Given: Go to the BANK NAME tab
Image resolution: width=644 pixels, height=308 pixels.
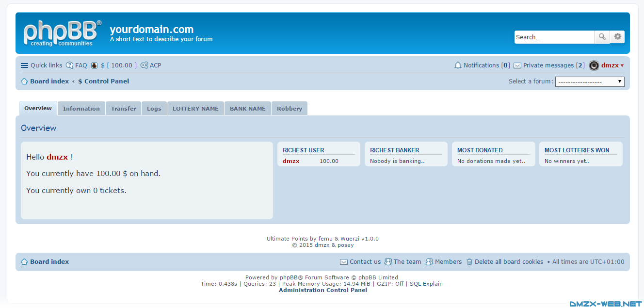Looking at the screenshot, I should click(248, 109).
